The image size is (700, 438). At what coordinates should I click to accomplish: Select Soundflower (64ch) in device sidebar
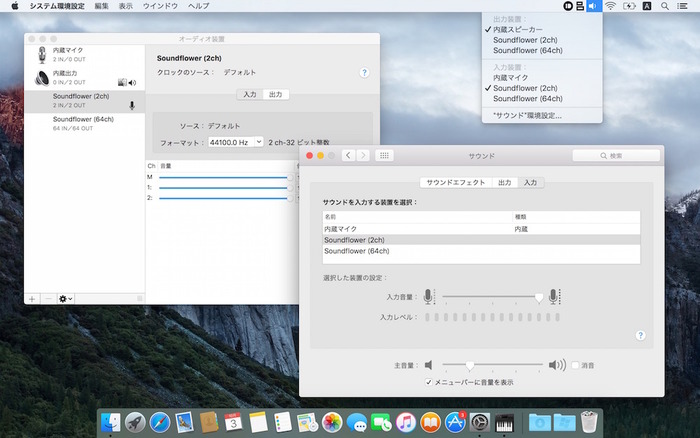[84, 124]
